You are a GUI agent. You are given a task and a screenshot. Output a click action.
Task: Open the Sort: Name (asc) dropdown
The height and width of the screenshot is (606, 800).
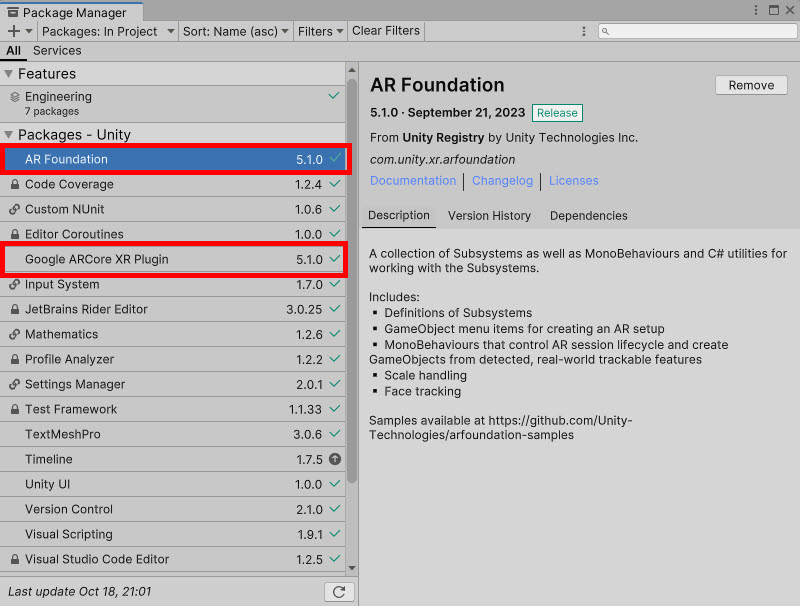pyautogui.click(x=235, y=31)
